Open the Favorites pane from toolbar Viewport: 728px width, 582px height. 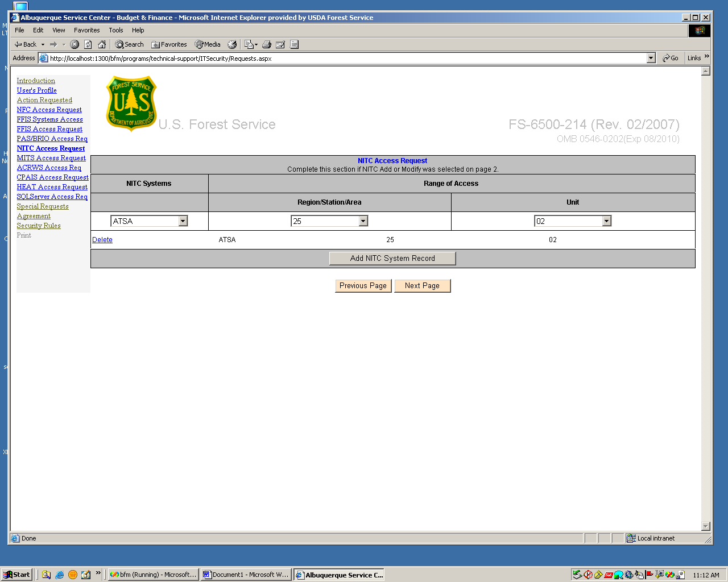point(169,44)
